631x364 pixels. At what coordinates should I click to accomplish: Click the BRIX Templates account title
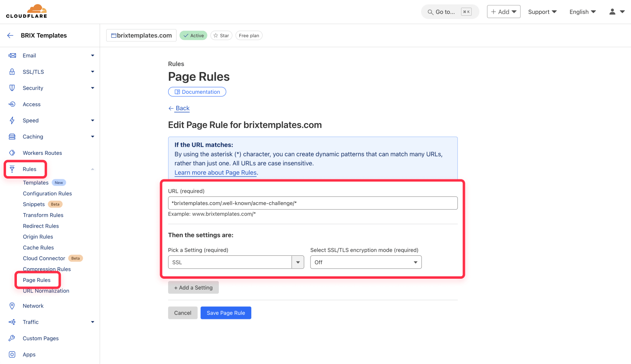click(x=44, y=35)
